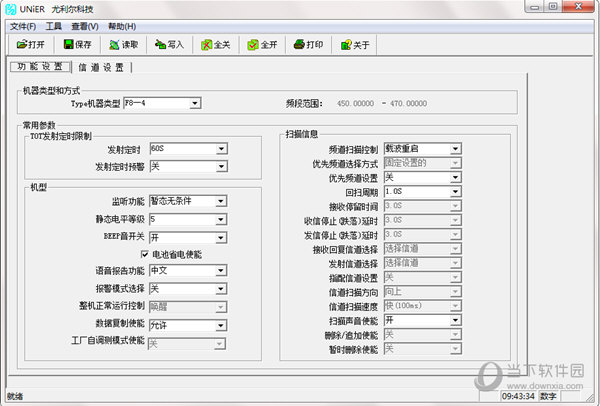Click the disabled 暂时删除使能 dropdown
The width and height of the screenshot is (600, 406).
(422, 349)
